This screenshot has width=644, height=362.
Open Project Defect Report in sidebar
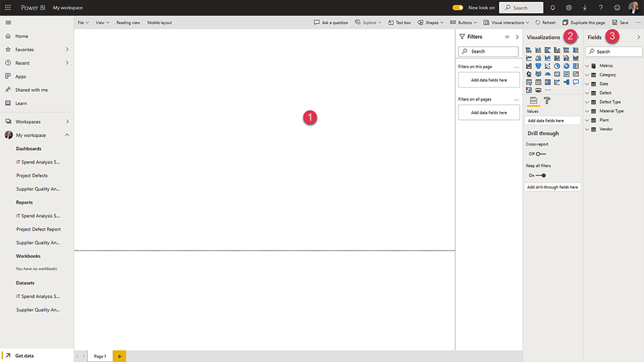click(x=39, y=229)
